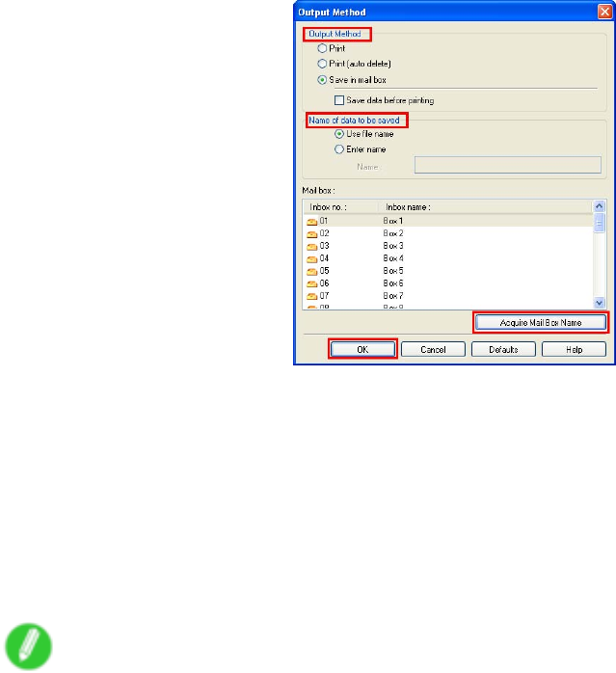Choose Print (auto delete) option
The height and width of the screenshot is (673, 616).
click(322, 64)
